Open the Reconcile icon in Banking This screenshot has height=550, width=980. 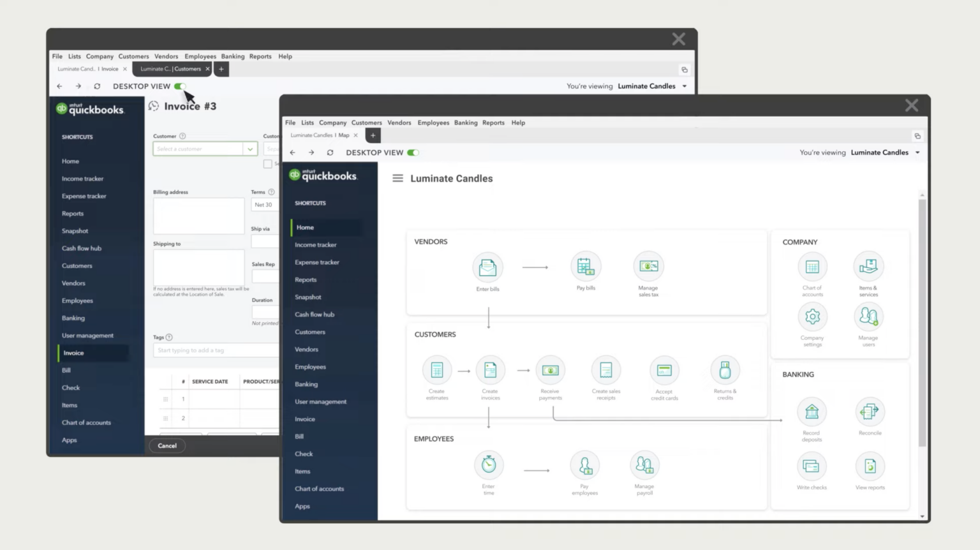[x=870, y=412]
